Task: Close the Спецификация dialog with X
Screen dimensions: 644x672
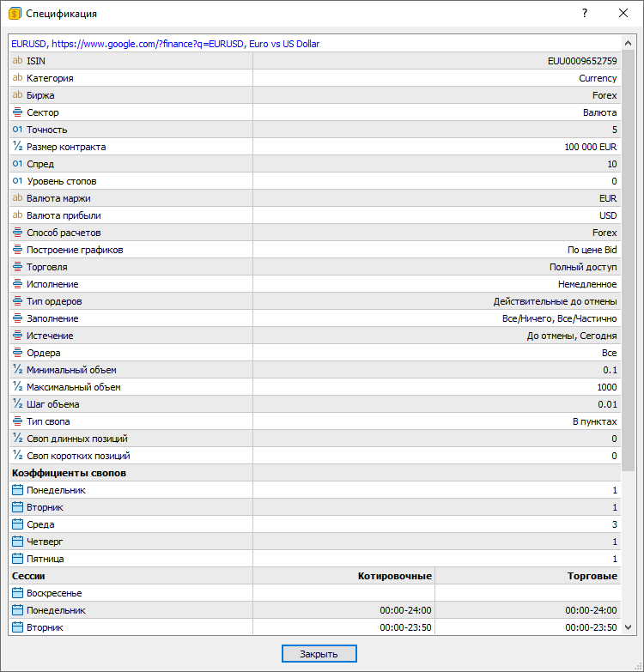Action: [x=623, y=13]
